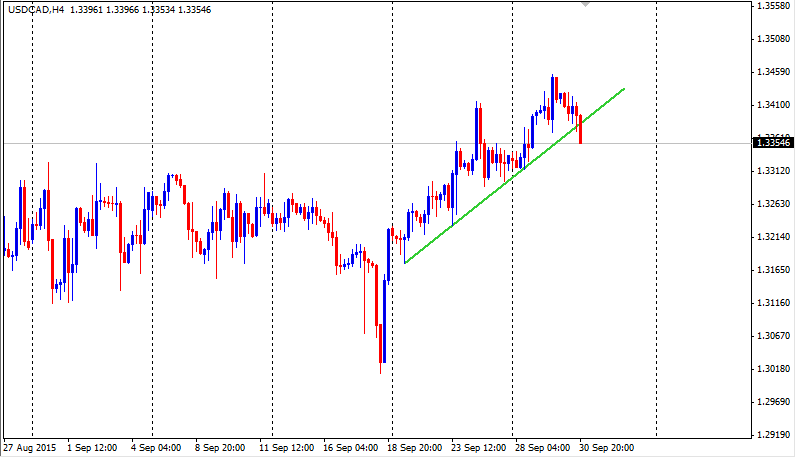The height and width of the screenshot is (457, 796).
Task: Click the 1.31650 price axis label
Action: [773, 270]
